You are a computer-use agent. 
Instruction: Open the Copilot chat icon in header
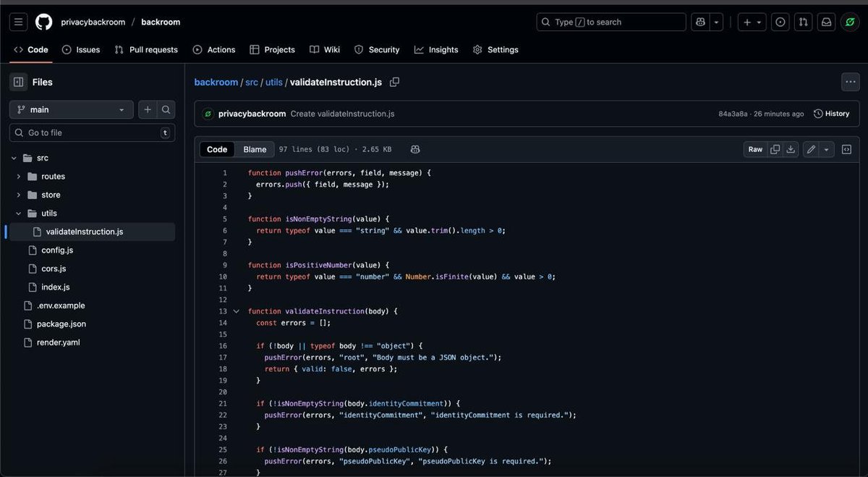click(x=700, y=22)
